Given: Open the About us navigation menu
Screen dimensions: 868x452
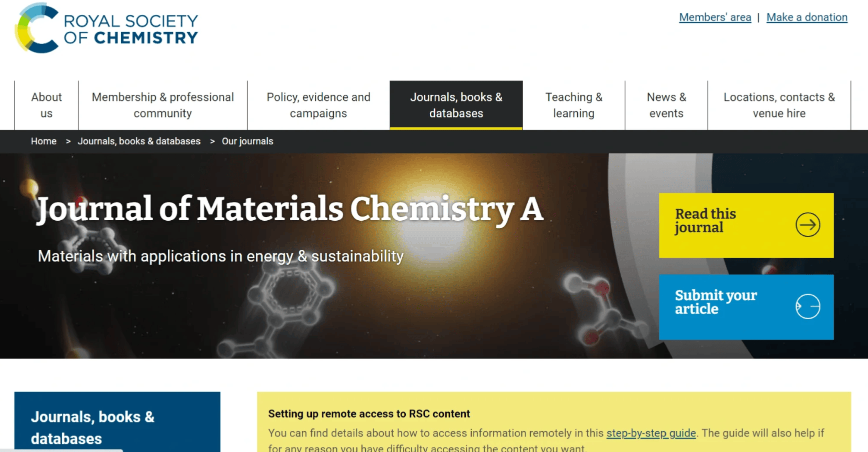Looking at the screenshot, I should pyautogui.click(x=46, y=105).
